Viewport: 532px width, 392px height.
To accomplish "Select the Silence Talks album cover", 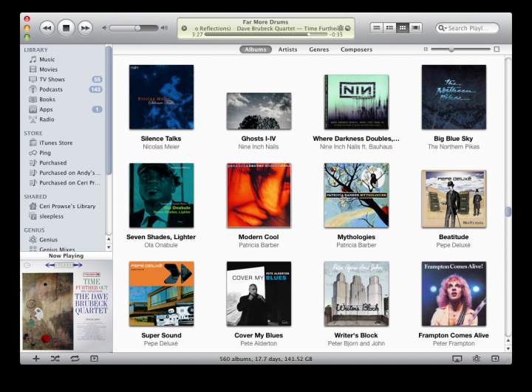I will click(161, 97).
